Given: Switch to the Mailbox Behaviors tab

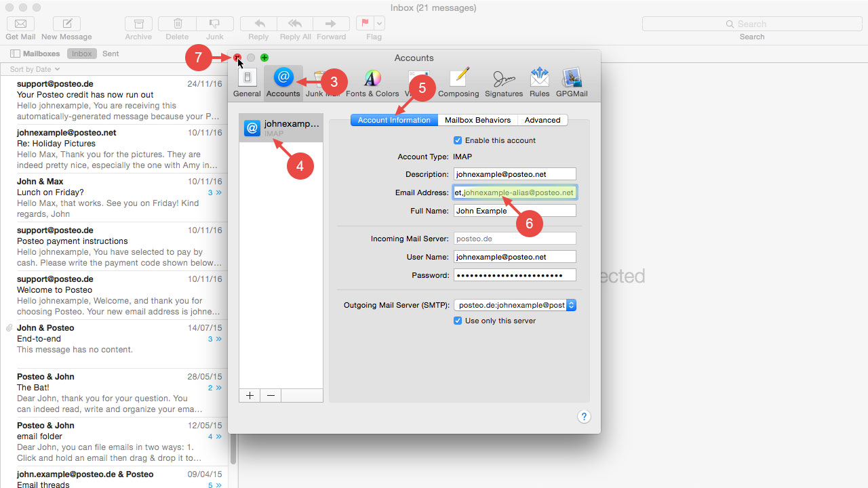Looking at the screenshot, I should pyautogui.click(x=477, y=119).
